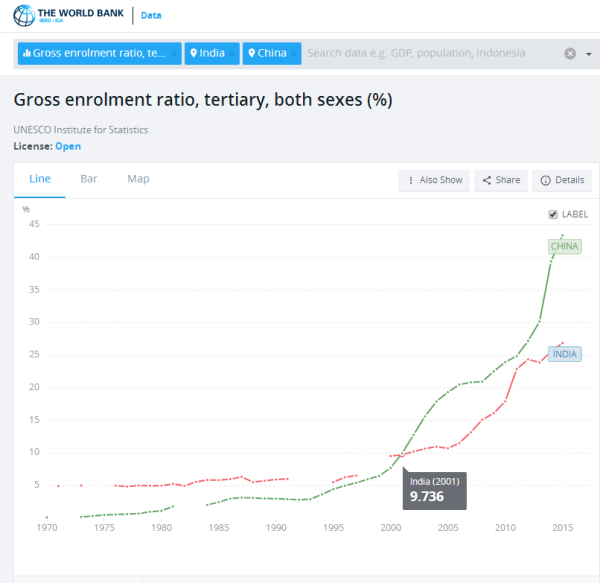Expand the search bar dropdown arrow
Screen dimensions: 600x583
point(588,54)
